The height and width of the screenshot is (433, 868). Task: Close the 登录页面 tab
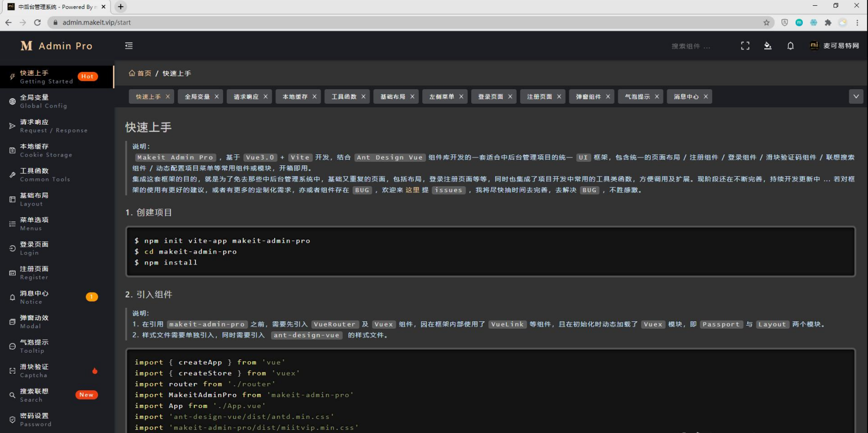point(510,97)
